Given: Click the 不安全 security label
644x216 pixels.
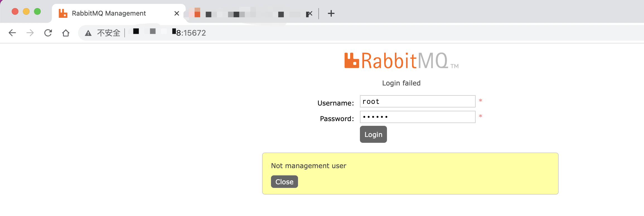Looking at the screenshot, I should point(109,33).
